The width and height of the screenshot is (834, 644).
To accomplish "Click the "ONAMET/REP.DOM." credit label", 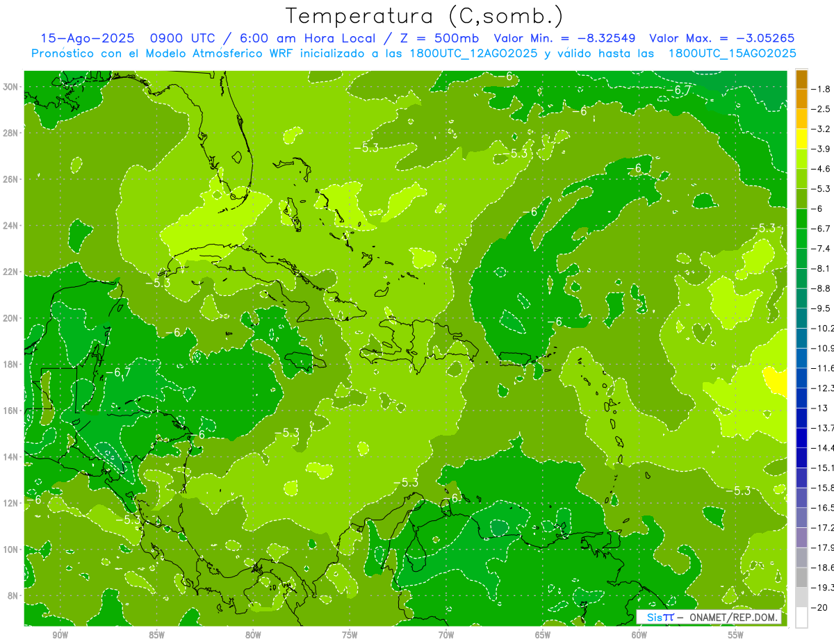I will point(733,618).
